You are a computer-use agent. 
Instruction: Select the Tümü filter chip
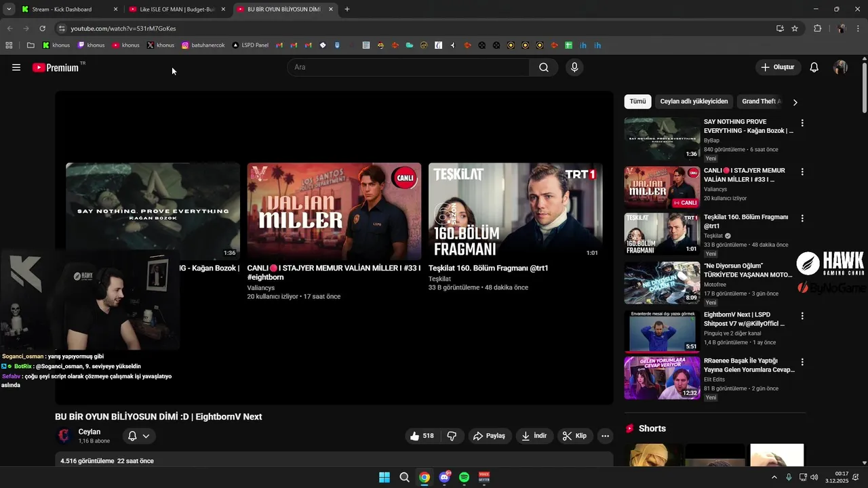pyautogui.click(x=638, y=102)
